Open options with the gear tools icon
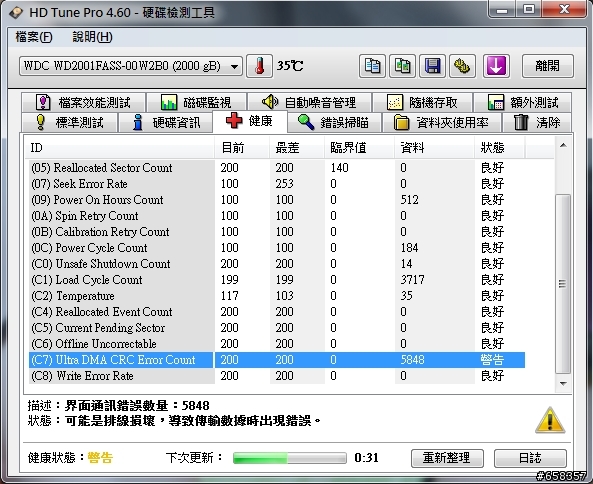This screenshot has height=484, width=593. (462, 66)
